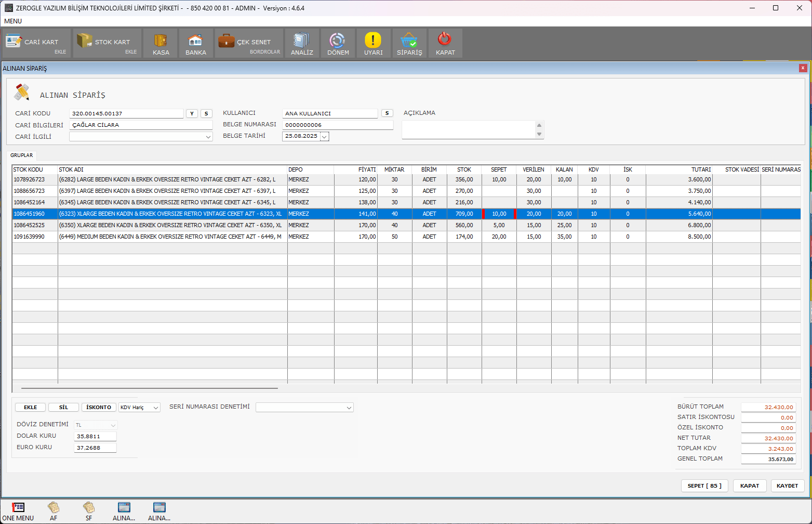Click the grid's horizontal scrollbar

click(x=150, y=388)
